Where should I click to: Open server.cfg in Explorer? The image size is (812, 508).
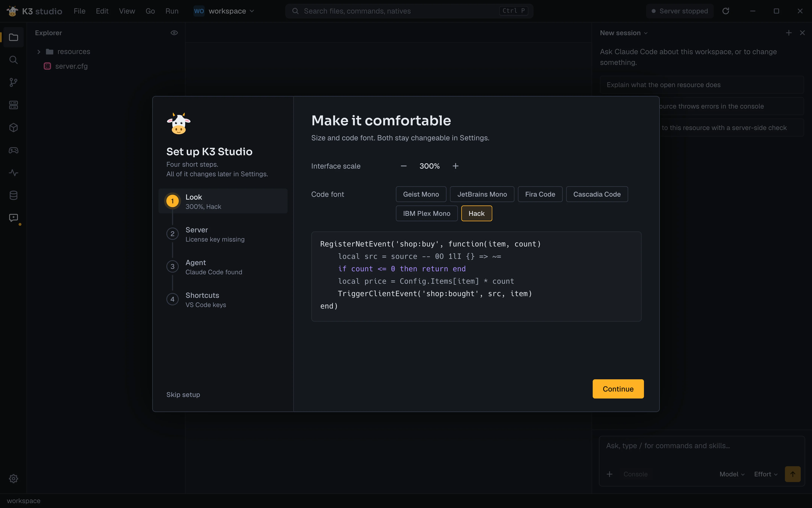(106, 66)
